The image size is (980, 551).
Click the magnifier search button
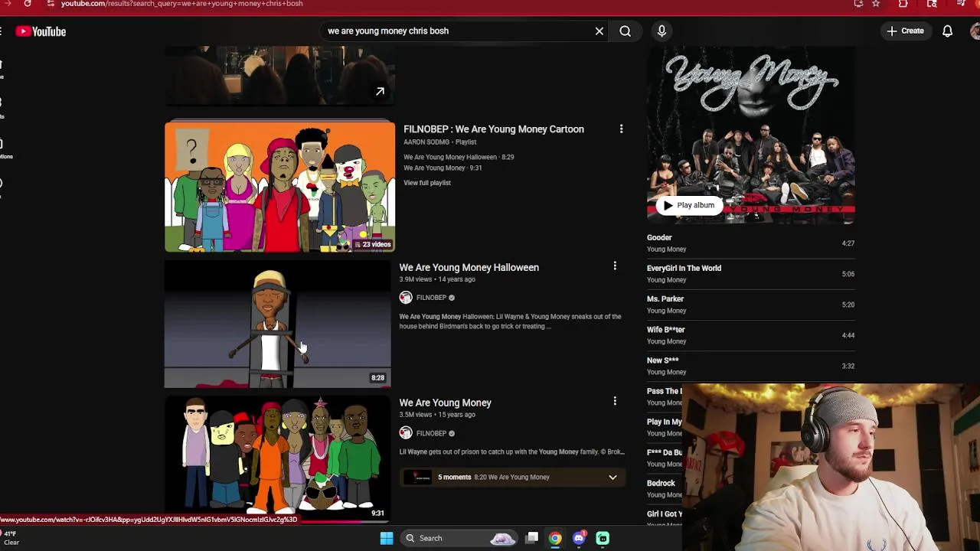626,31
